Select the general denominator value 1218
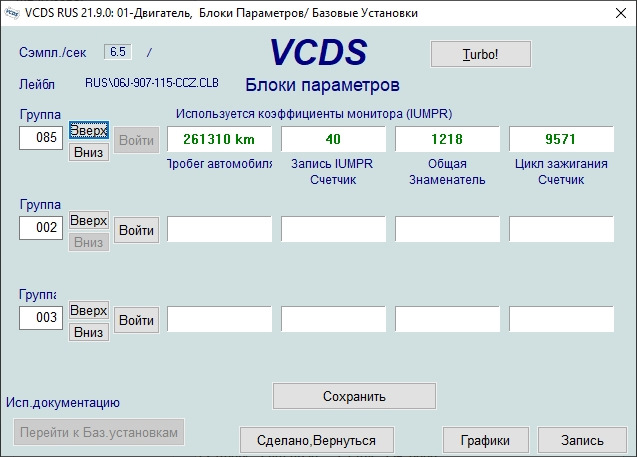The height and width of the screenshot is (457, 637). pyautogui.click(x=447, y=139)
